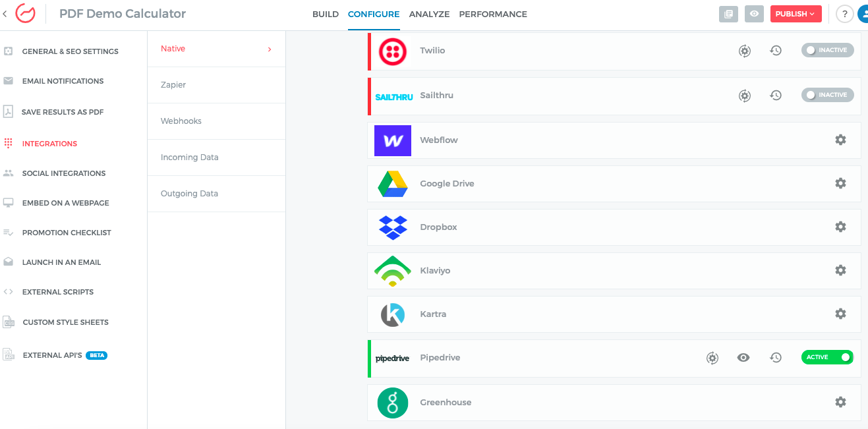Screen dimensions: 868x429
Task: Open the Build tab
Action: pyautogui.click(x=326, y=14)
